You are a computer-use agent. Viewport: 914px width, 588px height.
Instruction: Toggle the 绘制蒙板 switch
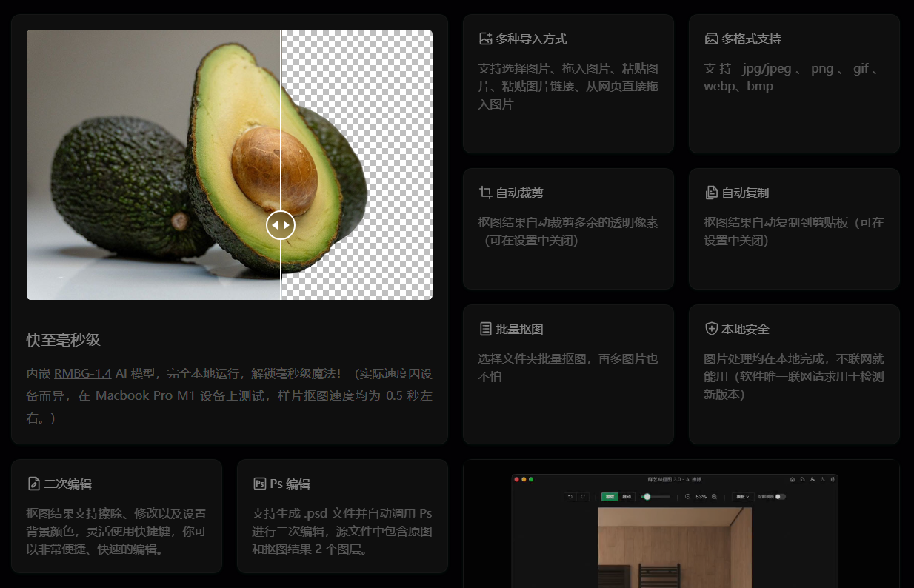[x=780, y=497]
